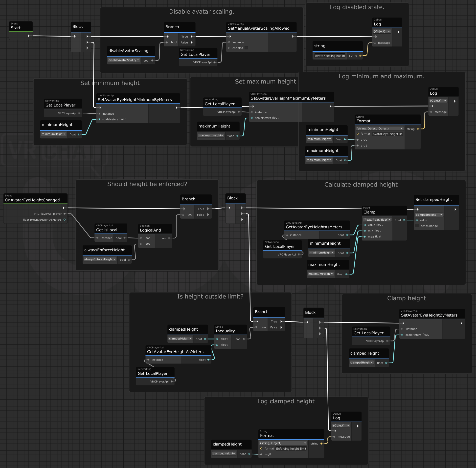The image size is (476, 468).
Task: Toggle the enabled checkbox on SetManualAvatarScalingAllowed
Action: point(246,48)
